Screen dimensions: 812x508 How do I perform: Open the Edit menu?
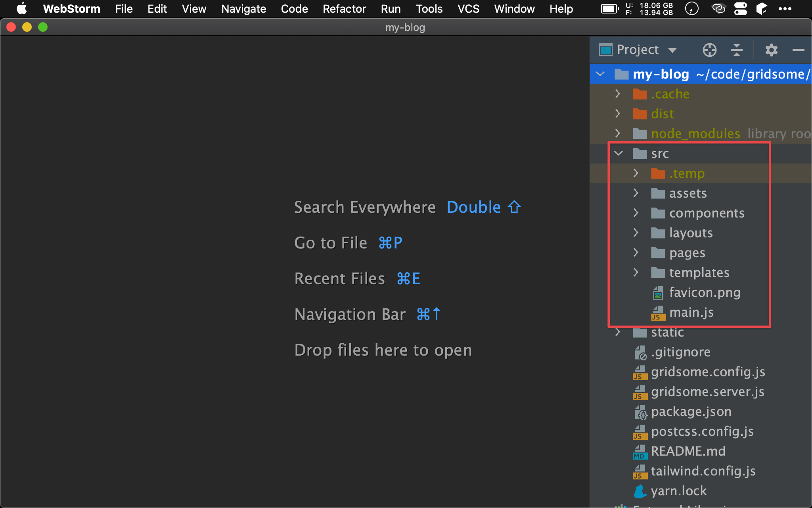point(157,9)
